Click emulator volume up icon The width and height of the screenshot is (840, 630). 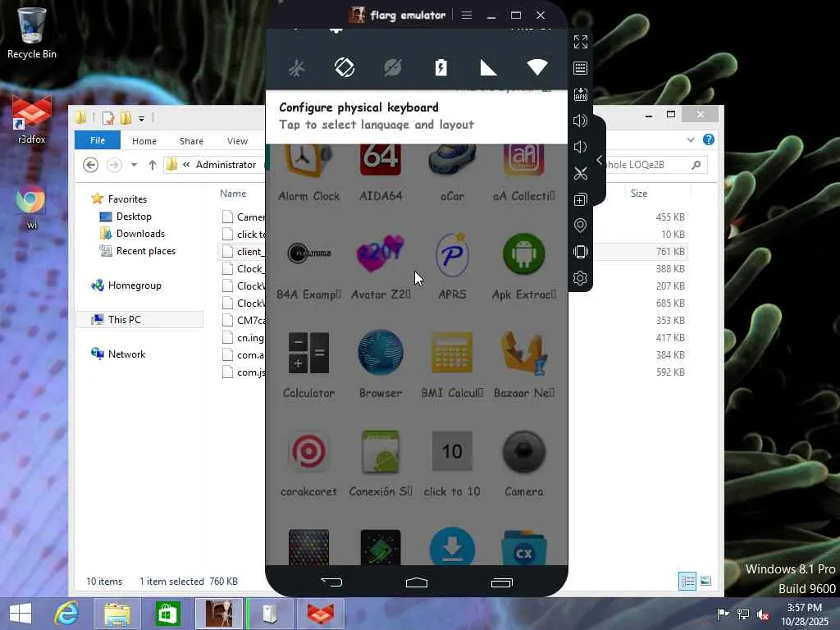[580, 121]
